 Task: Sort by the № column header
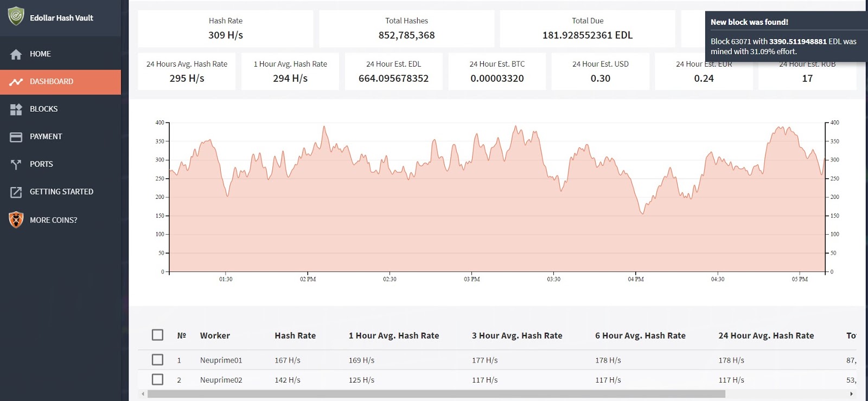point(182,335)
